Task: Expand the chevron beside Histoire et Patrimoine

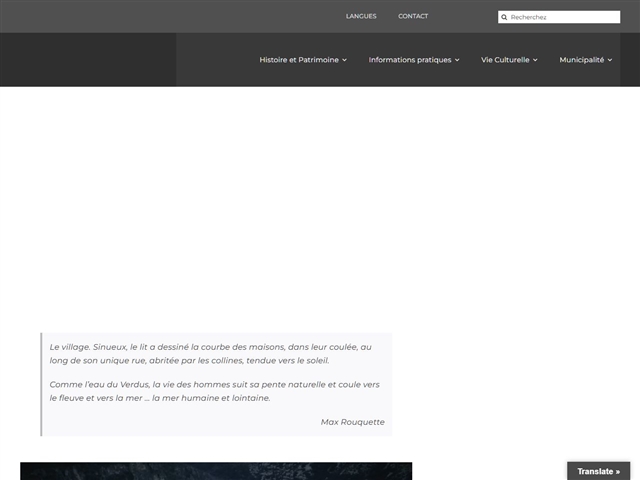Action: point(345,60)
